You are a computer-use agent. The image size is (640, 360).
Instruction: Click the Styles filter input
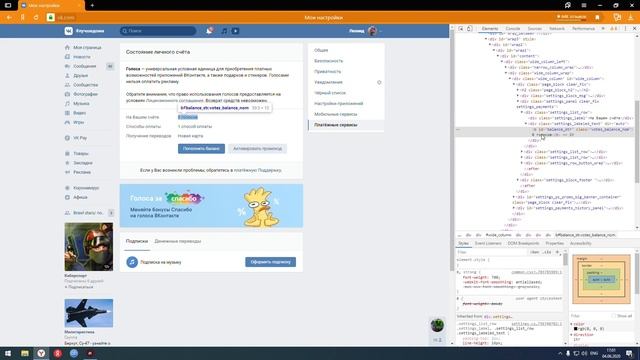point(492,252)
